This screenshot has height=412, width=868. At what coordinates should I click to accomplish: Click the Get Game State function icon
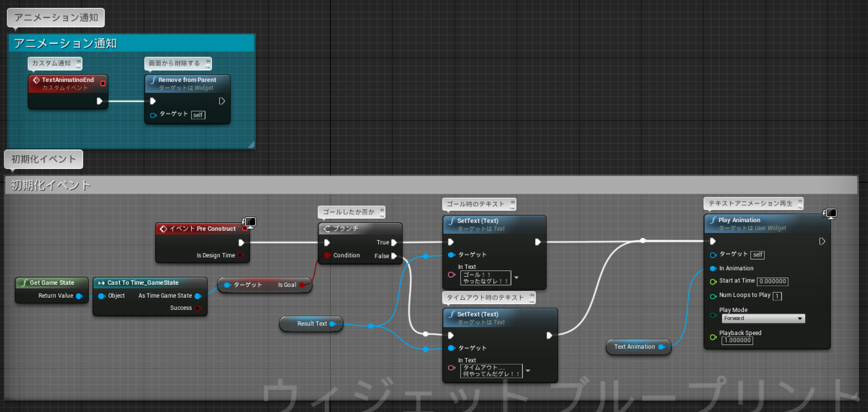pyautogui.click(x=24, y=283)
